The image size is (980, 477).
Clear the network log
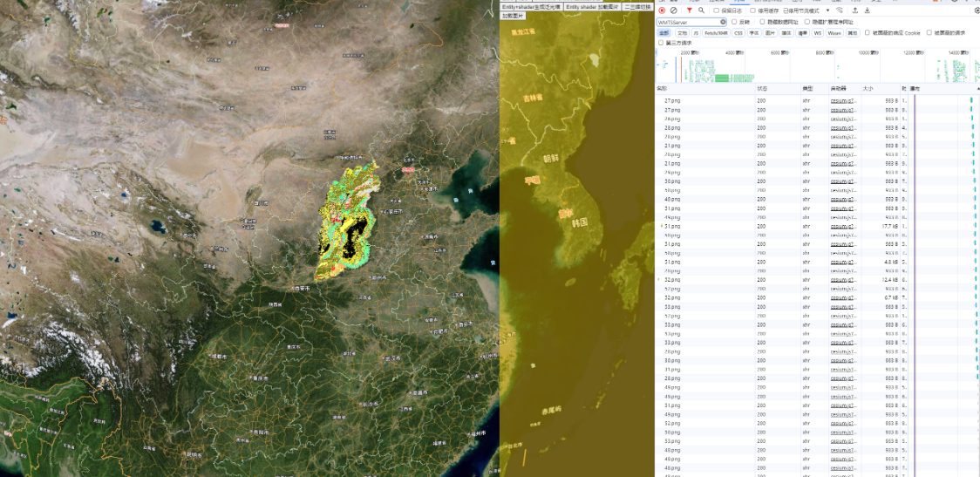point(674,10)
